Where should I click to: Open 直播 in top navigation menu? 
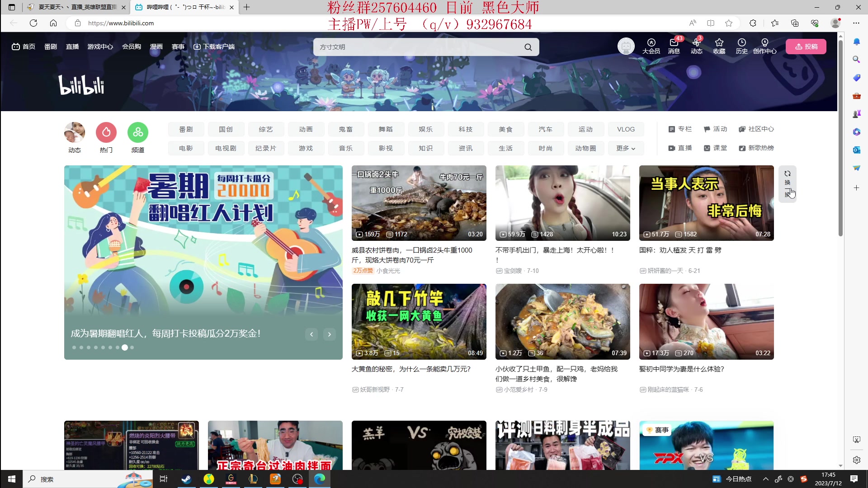(x=72, y=47)
